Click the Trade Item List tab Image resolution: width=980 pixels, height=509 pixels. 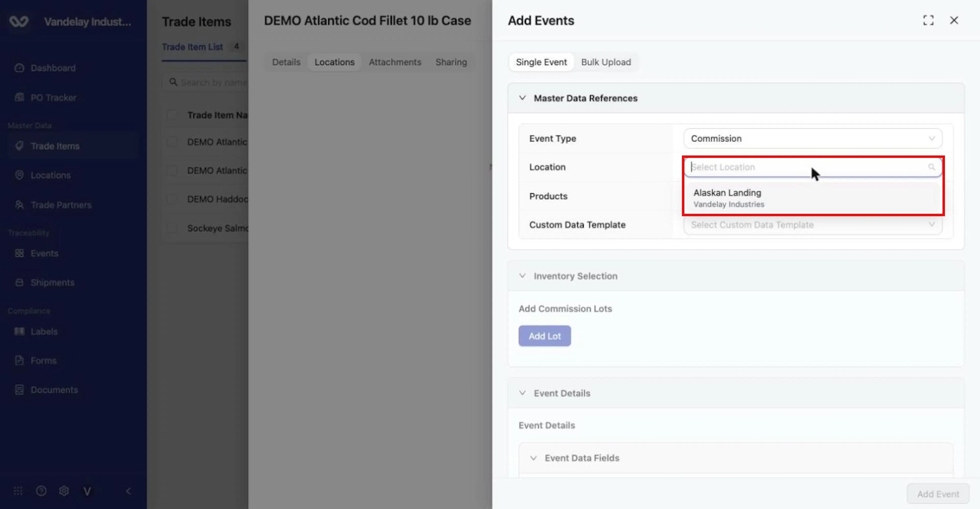pos(192,47)
